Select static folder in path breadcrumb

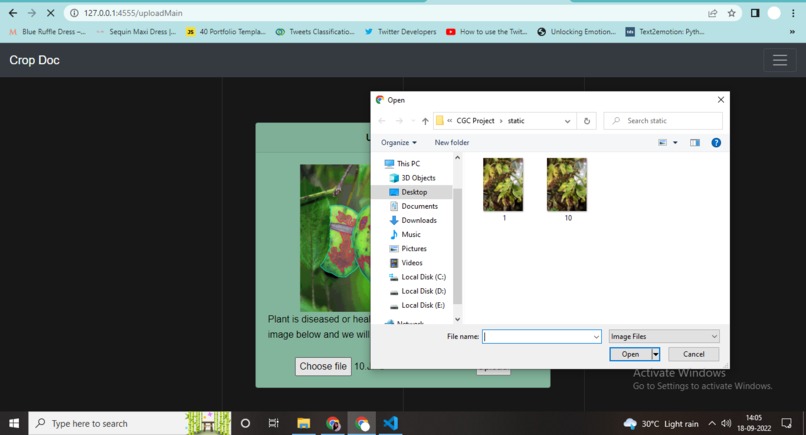pos(516,121)
